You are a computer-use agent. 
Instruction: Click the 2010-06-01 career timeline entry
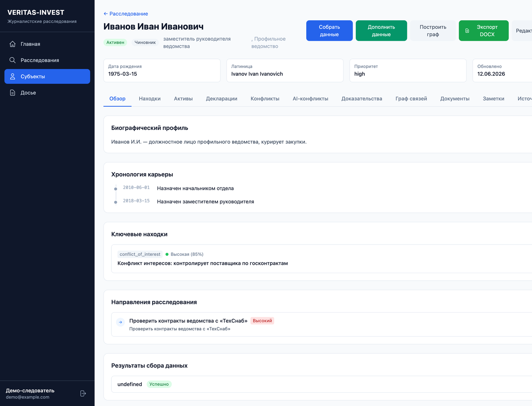tap(136, 188)
